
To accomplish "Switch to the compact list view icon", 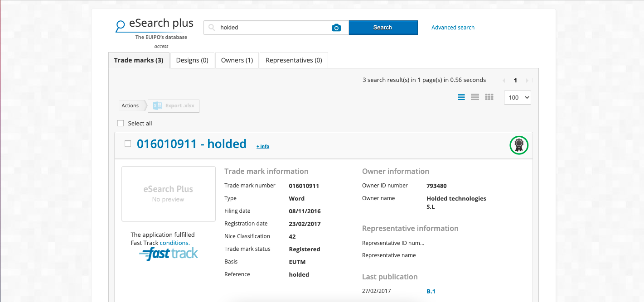I will coord(475,97).
